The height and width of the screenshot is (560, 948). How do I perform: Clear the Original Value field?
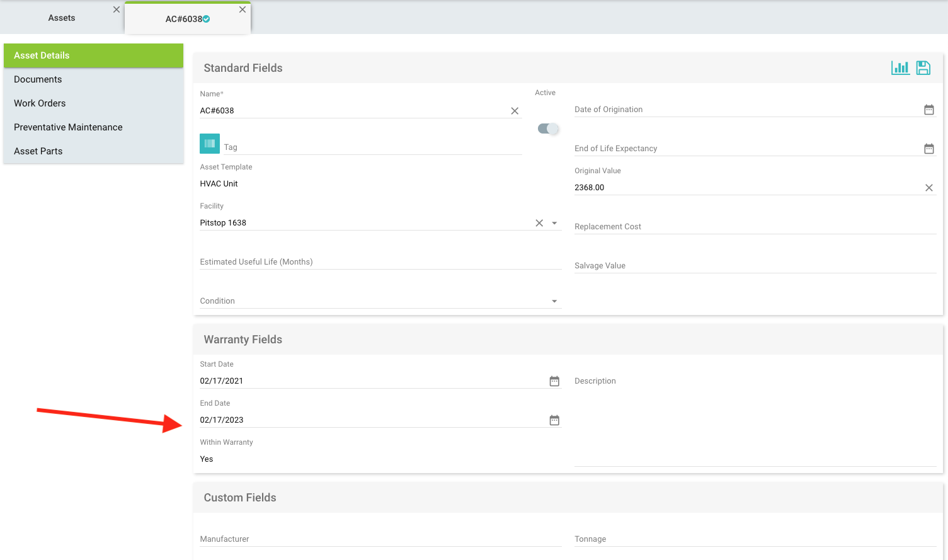(x=928, y=188)
